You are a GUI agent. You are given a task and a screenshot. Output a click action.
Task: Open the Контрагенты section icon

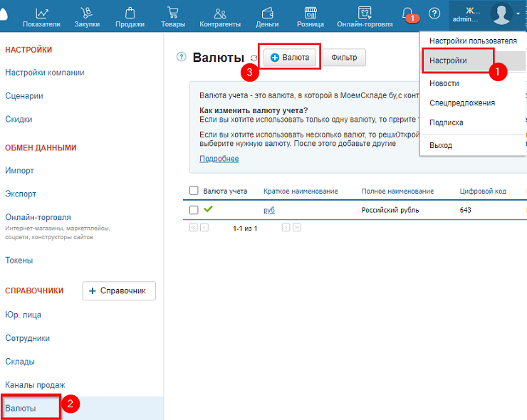[220, 13]
